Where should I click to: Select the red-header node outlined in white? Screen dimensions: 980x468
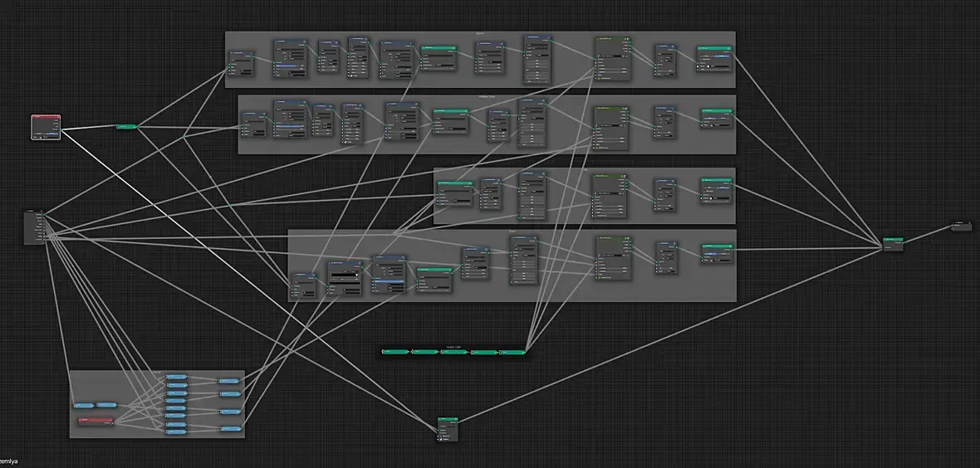click(47, 127)
